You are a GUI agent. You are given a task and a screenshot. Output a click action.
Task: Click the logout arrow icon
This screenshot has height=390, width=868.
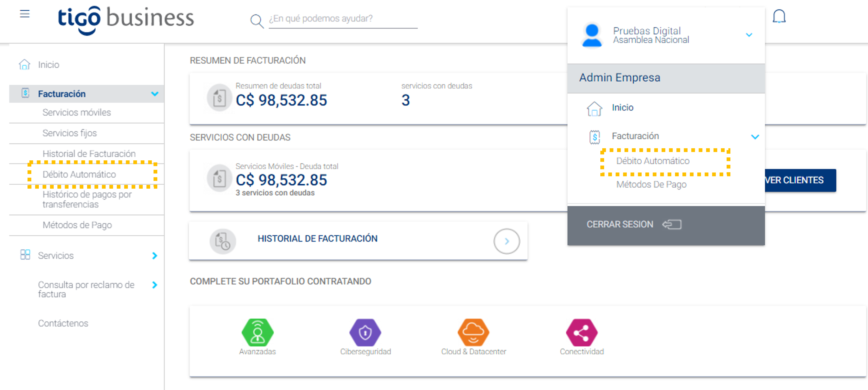point(672,225)
